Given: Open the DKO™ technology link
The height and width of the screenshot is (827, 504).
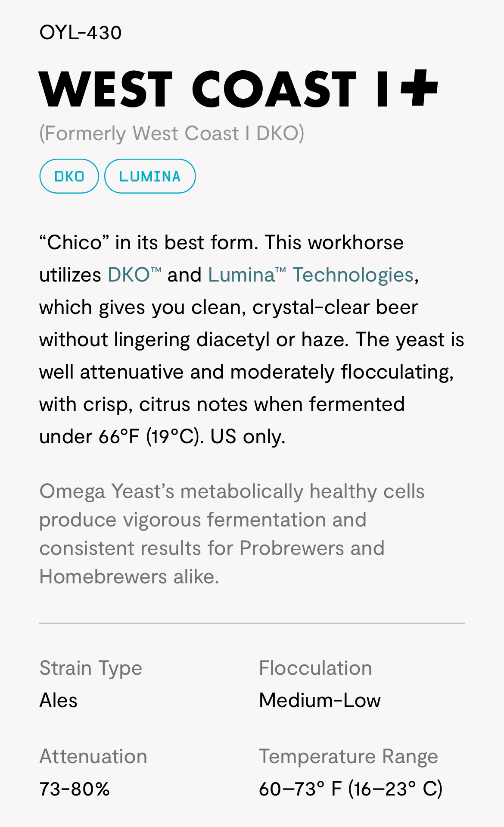Looking at the screenshot, I should coord(134,275).
